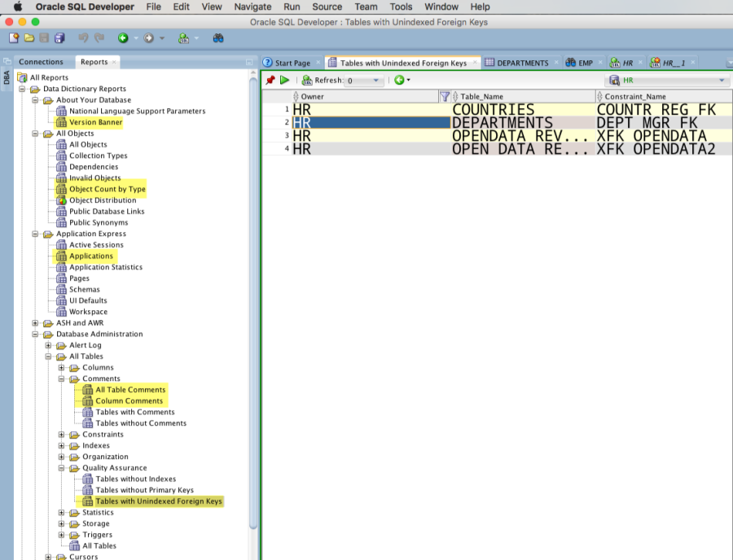
Task: Open Find Database Object with the binoculars icon
Action: tap(218, 38)
